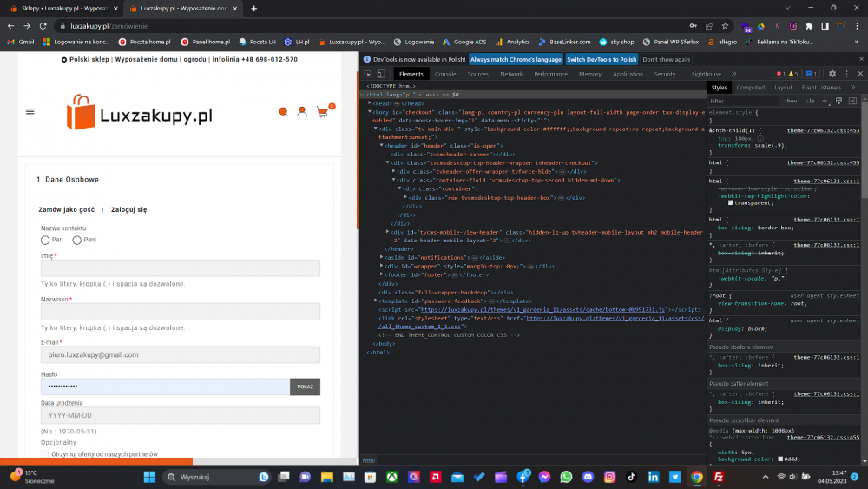Click the POKAŻ password reveal button
868x489 pixels.
(x=305, y=387)
